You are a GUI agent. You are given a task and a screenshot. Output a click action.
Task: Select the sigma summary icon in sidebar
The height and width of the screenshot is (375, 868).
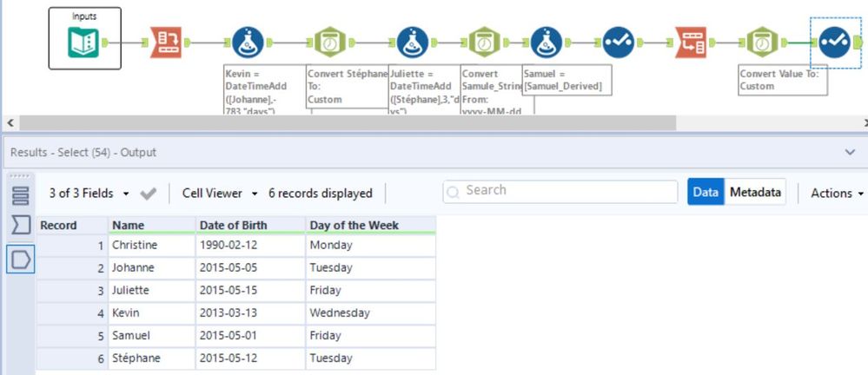tap(21, 226)
